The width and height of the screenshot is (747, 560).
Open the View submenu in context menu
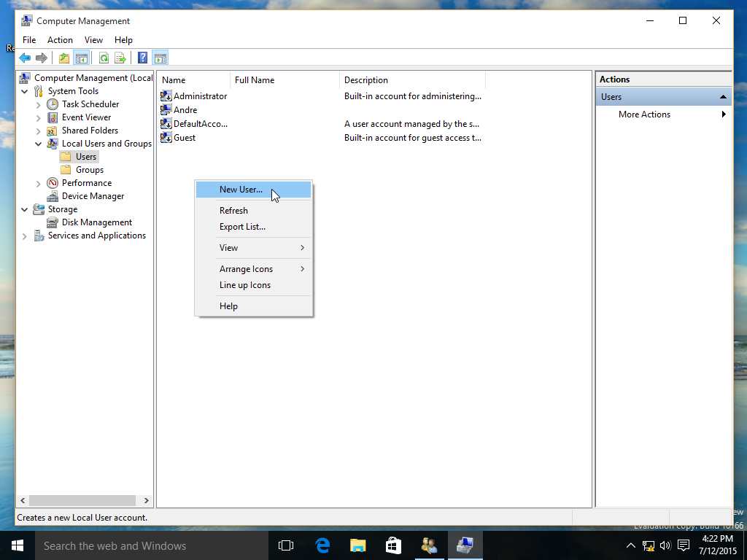coord(253,248)
